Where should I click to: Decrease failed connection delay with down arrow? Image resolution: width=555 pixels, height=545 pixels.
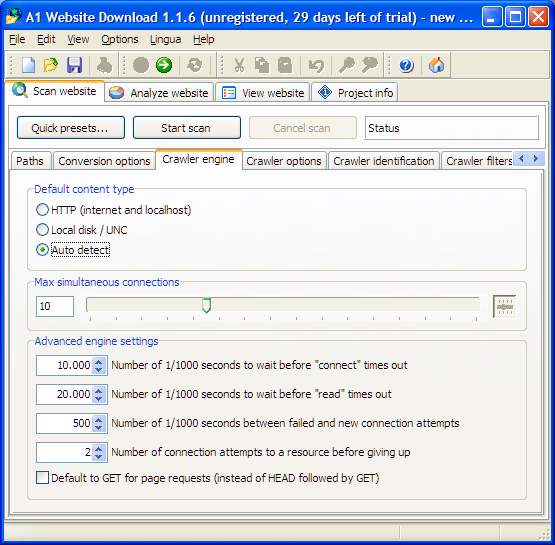(x=99, y=428)
